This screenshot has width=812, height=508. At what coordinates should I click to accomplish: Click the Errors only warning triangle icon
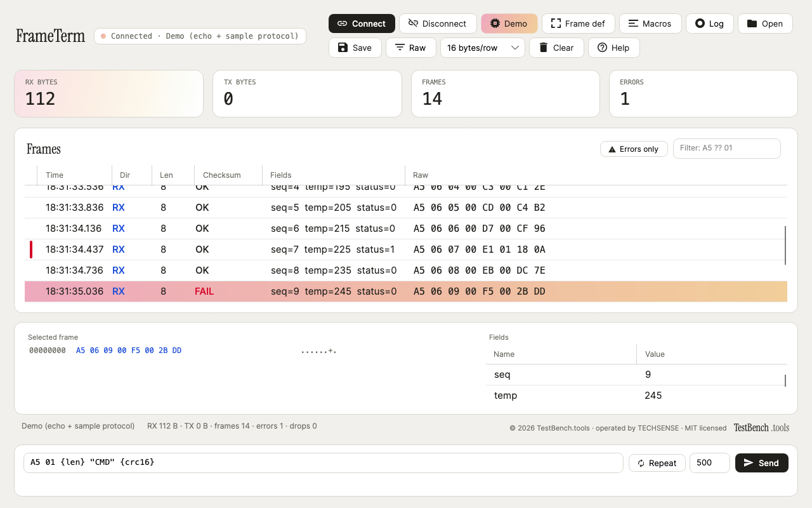612,149
